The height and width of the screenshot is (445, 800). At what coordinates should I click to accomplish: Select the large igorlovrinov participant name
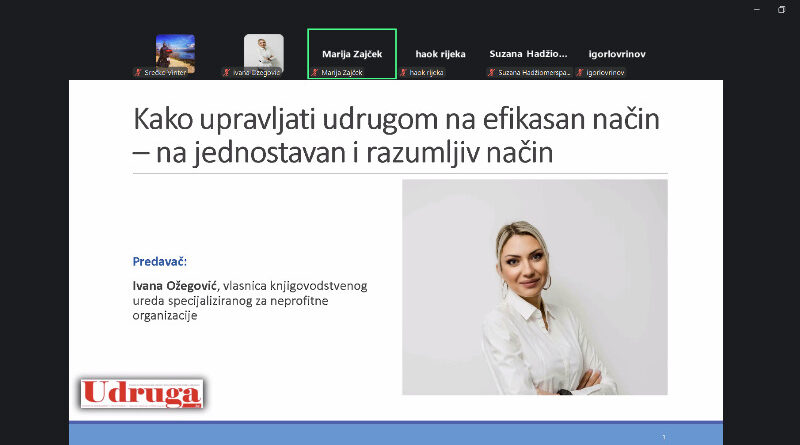(617, 54)
